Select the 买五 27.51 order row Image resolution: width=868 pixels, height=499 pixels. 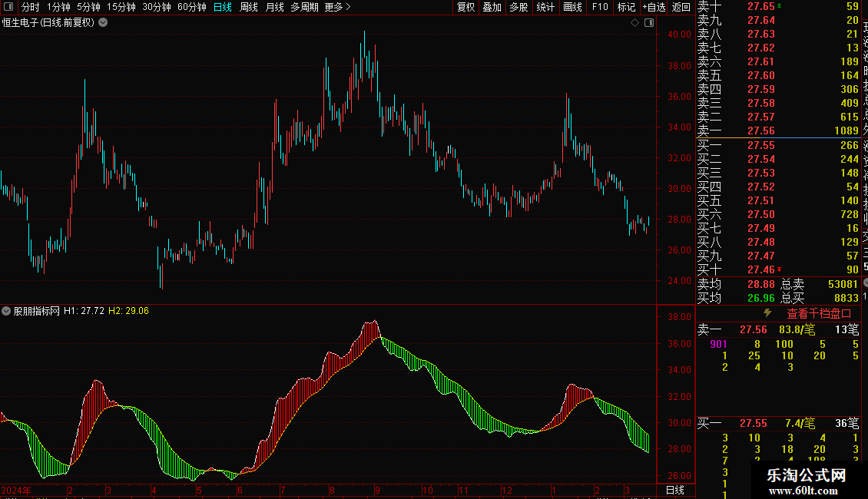tap(778, 200)
